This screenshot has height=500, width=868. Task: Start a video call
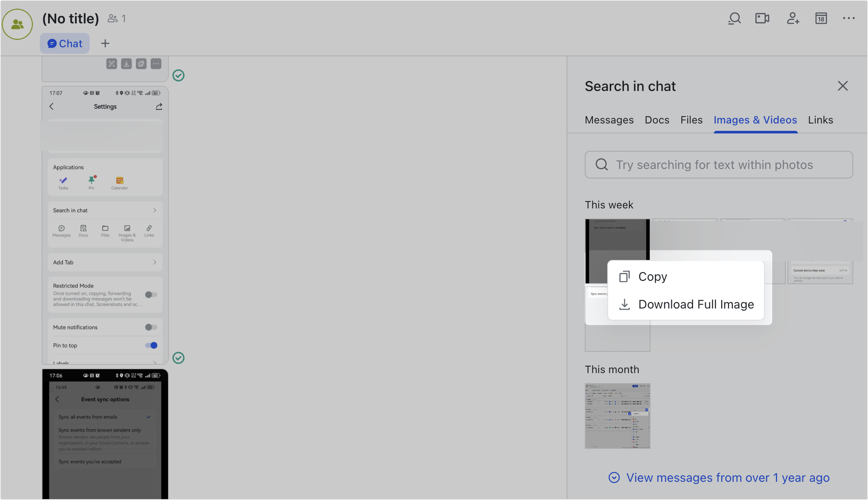coord(762,19)
